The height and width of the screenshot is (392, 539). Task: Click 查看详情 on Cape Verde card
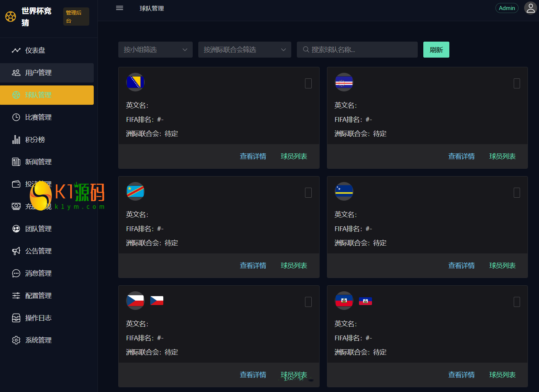[x=462, y=156]
